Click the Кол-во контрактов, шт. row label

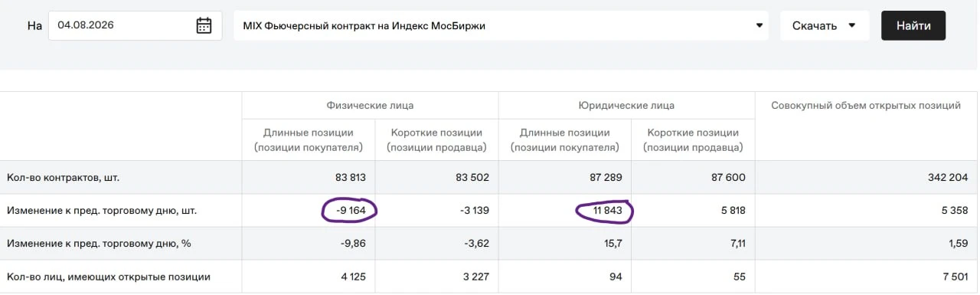click(63, 178)
